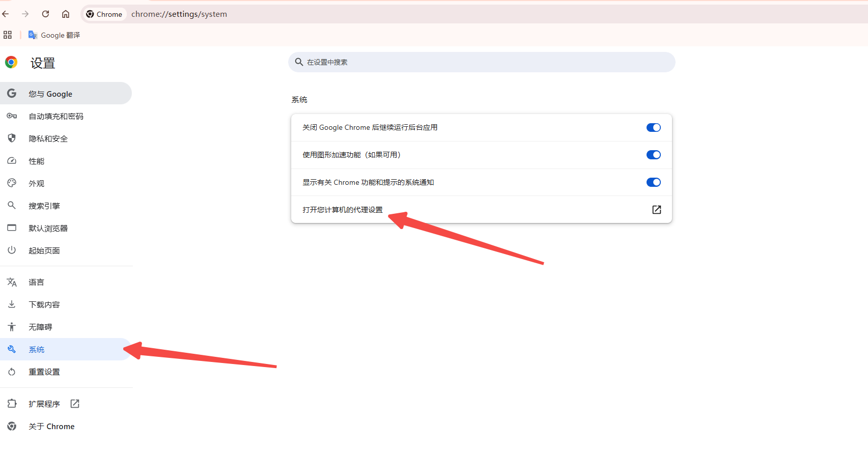
Task: Click the home icon in toolbar
Action: tap(66, 14)
